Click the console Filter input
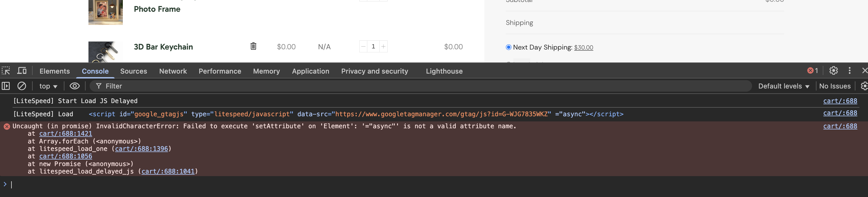The width and height of the screenshot is (868, 197). [x=421, y=86]
